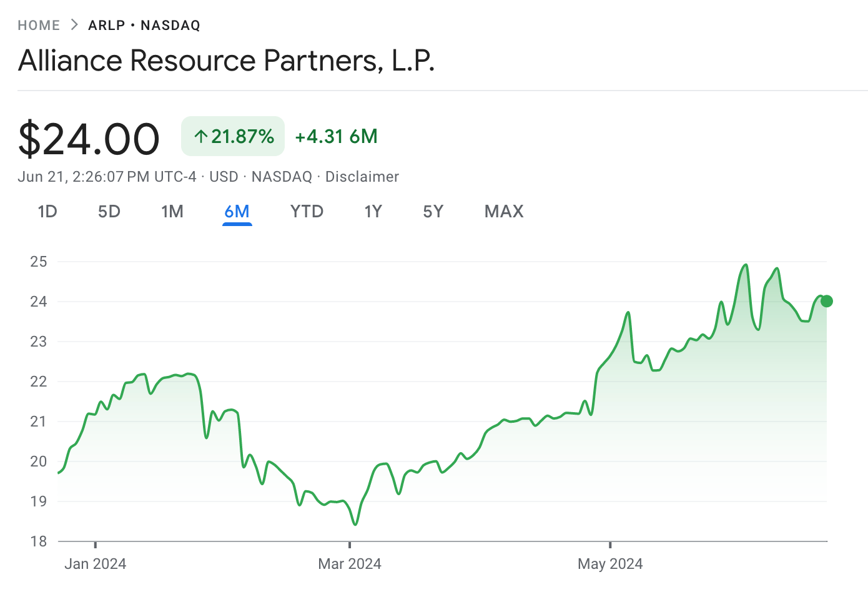Click the 21 y-axis price label
This screenshot has height=592, width=868.
tap(39, 422)
